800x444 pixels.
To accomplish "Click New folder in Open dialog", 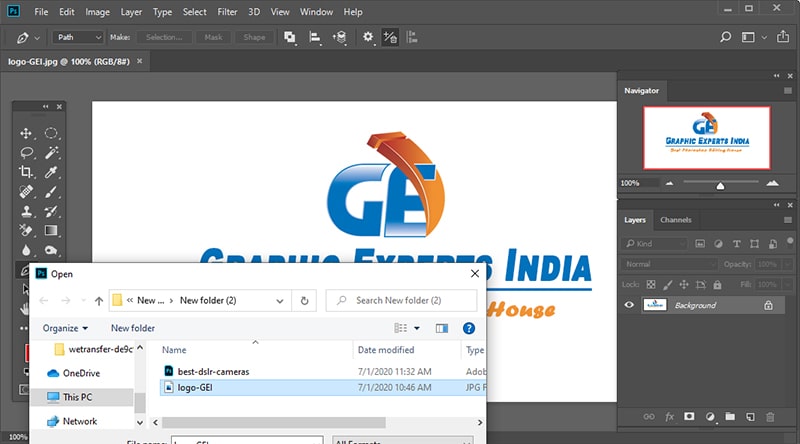I will 133,328.
